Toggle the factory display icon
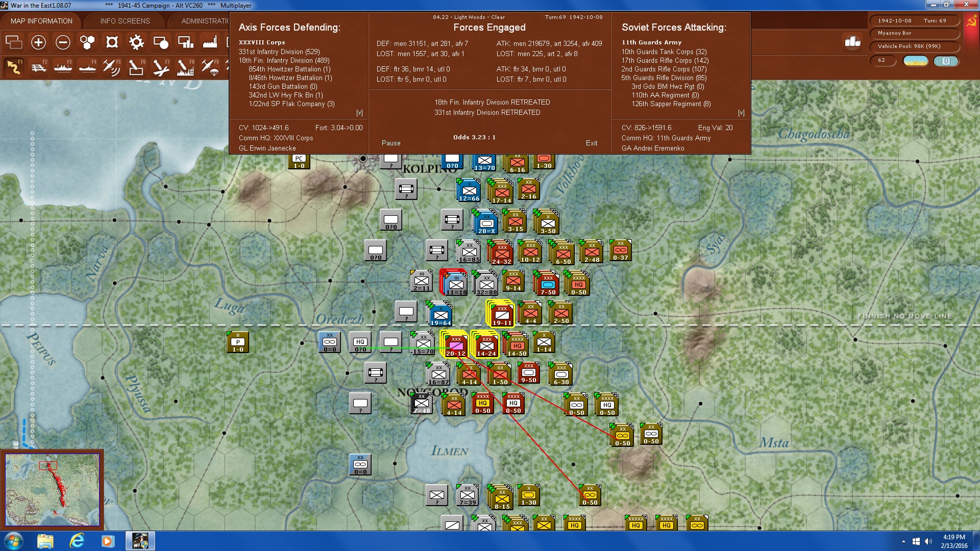Viewport: 980px width, 551px height. click(210, 42)
